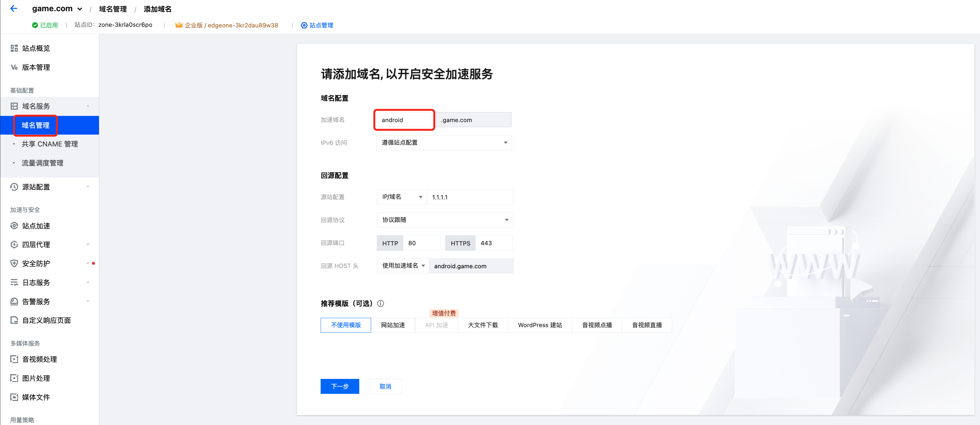This screenshot has width=980, height=425.
Task: Click the 站点加速 sidebar icon
Action: (x=14, y=226)
